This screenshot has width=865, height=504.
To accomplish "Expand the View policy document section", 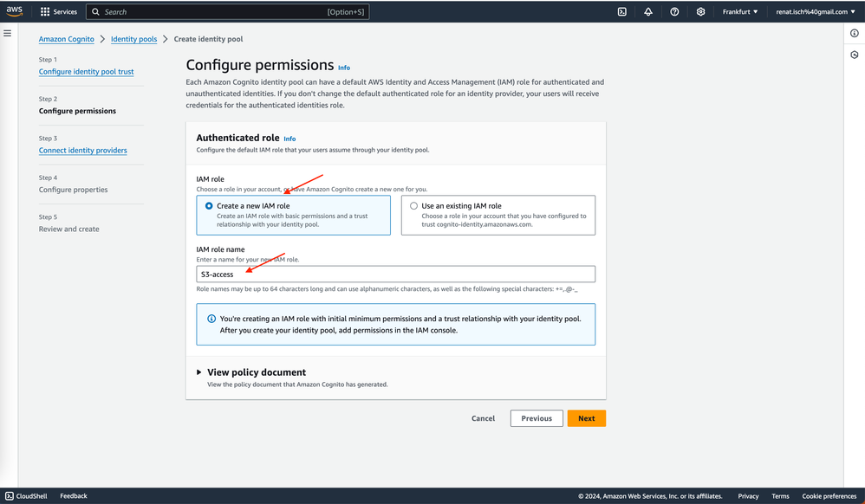I will (x=251, y=372).
